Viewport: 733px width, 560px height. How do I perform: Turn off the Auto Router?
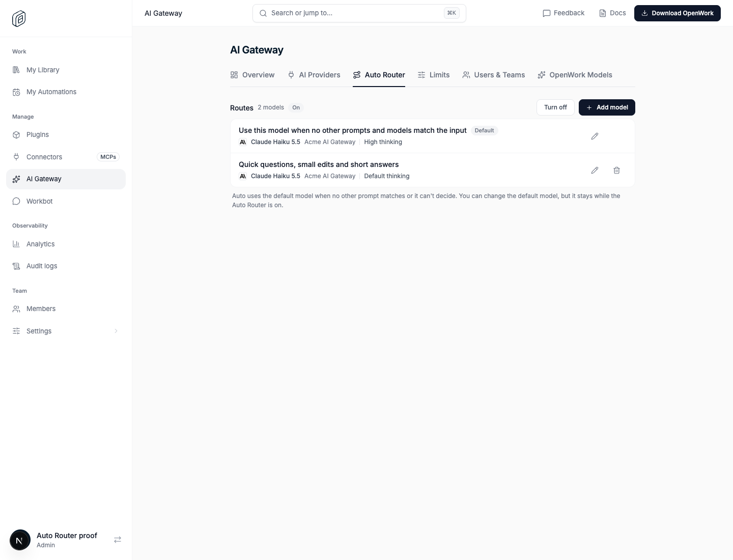[555, 107]
